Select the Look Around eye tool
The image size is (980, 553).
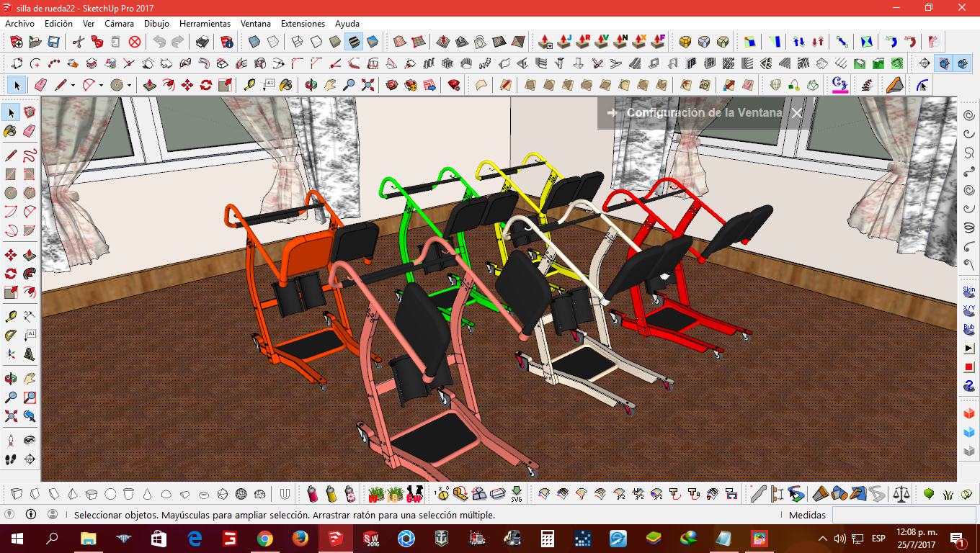(30, 439)
